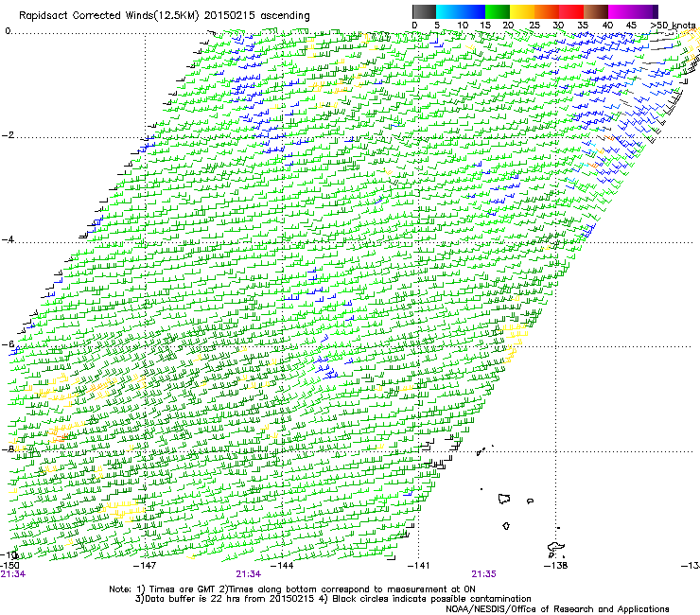
Task: Click the "-6" latitude axis label
Action: coord(8,344)
